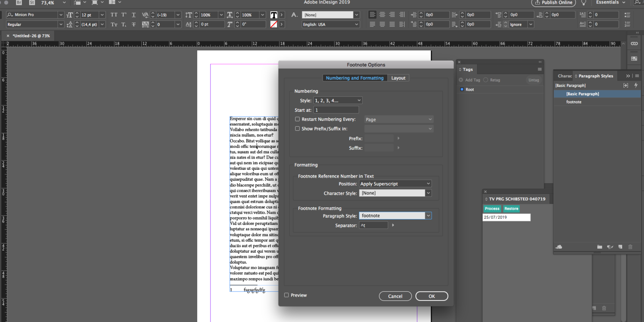Click the align center paragraph icon
This screenshot has height=322, width=644.
pyautogui.click(x=382, y=15)
